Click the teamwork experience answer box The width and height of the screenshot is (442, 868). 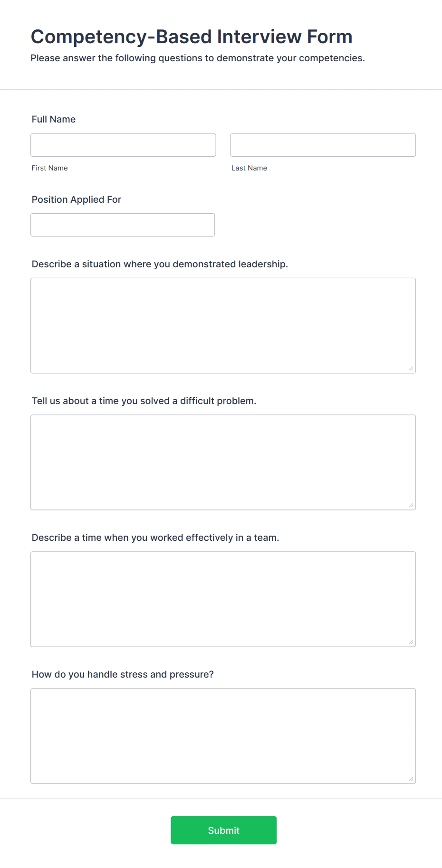[223, 599]
